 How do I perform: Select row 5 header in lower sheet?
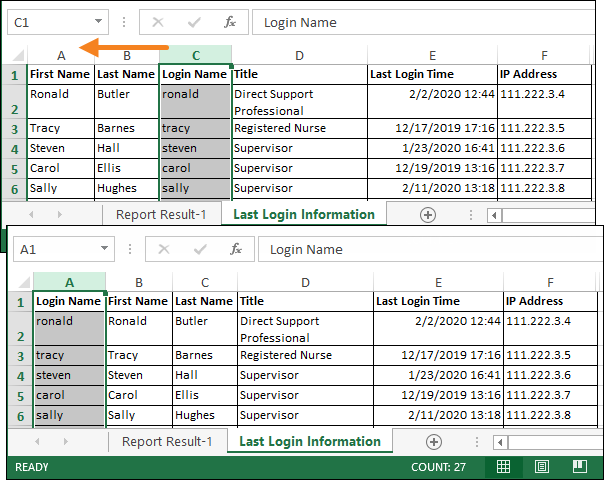pos(21,396)
